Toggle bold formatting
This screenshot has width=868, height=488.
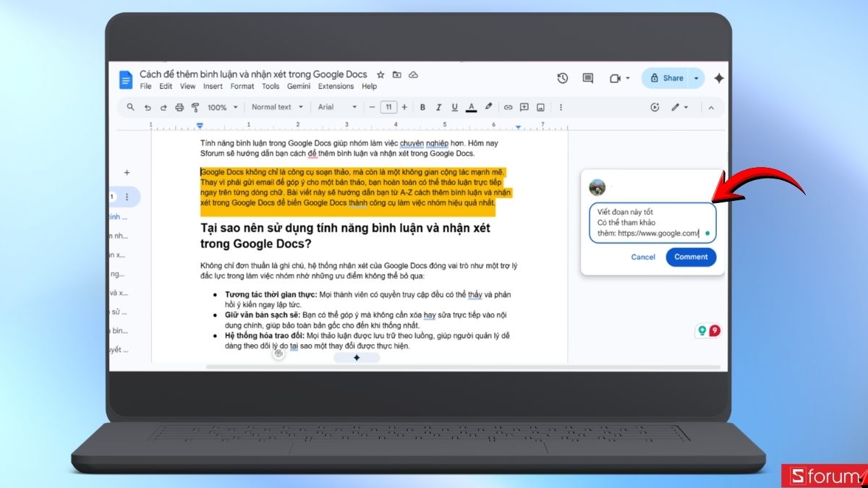tap(423, 107)
